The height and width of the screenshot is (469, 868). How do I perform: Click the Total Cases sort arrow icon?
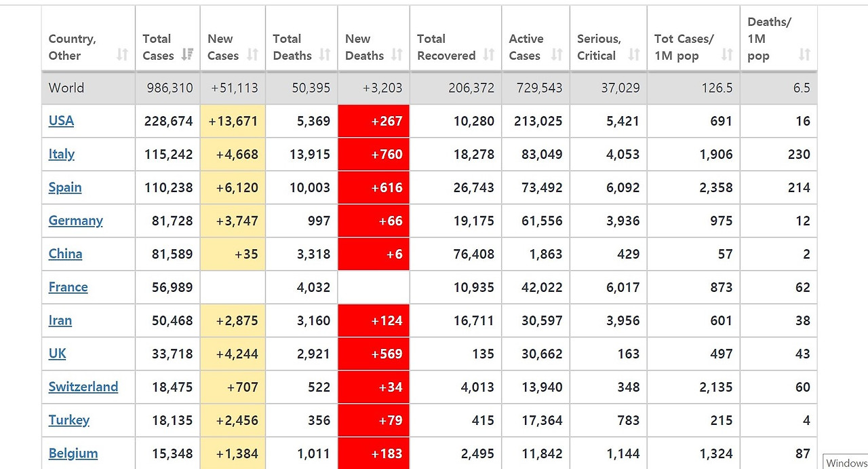187,55
